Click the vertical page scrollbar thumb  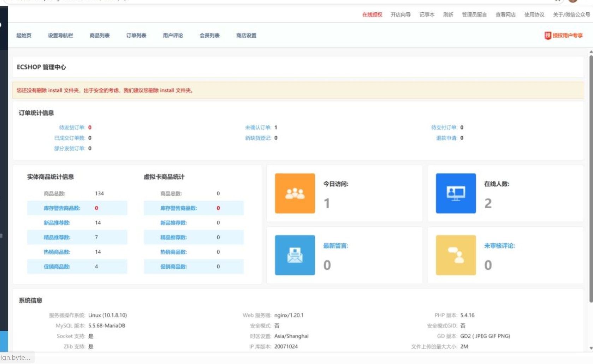591,179
